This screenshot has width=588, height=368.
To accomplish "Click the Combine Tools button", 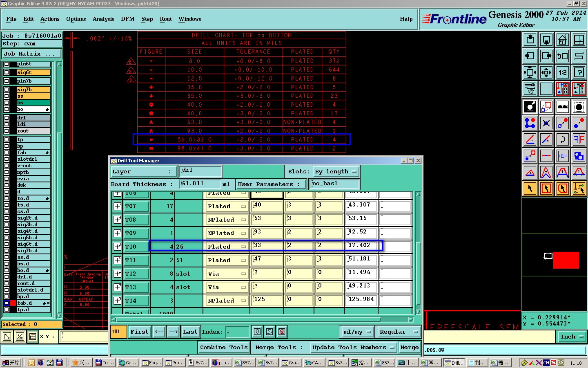I will (x=224, y=347).
